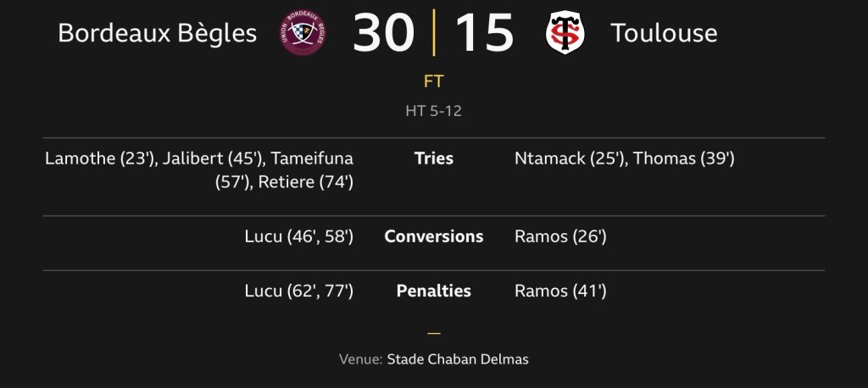Click Lucu's conversions (46', 58')
This screenshot has height=388, width=868.
pyautogui.click(x=298, y=236)
